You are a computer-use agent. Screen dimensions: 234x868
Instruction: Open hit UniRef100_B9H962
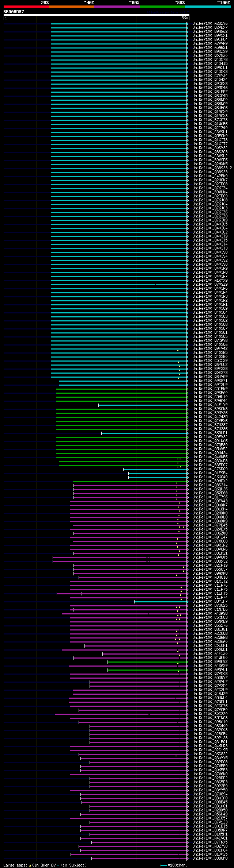pyautogui.click(x=210, y=31)
